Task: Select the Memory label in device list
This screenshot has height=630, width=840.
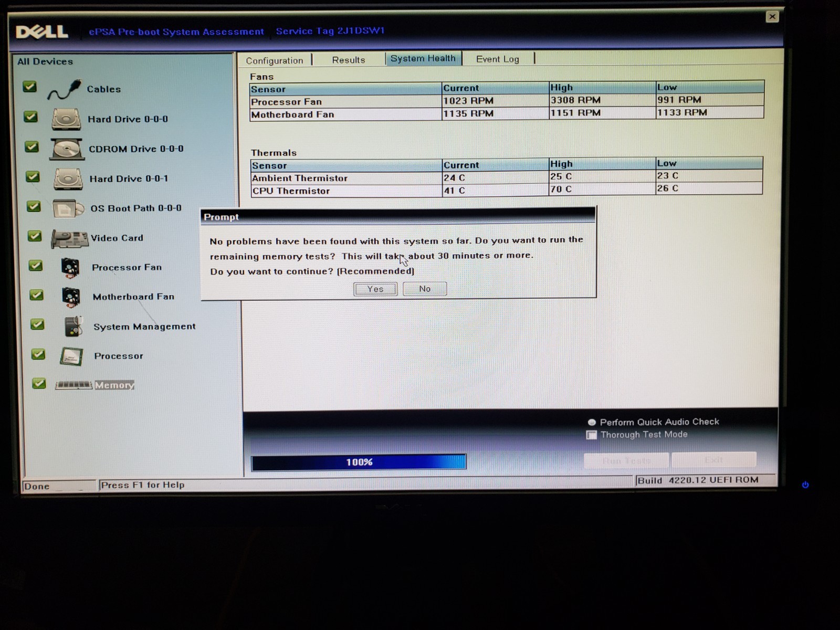Action: pyautogui.click(x=114, y=385)
